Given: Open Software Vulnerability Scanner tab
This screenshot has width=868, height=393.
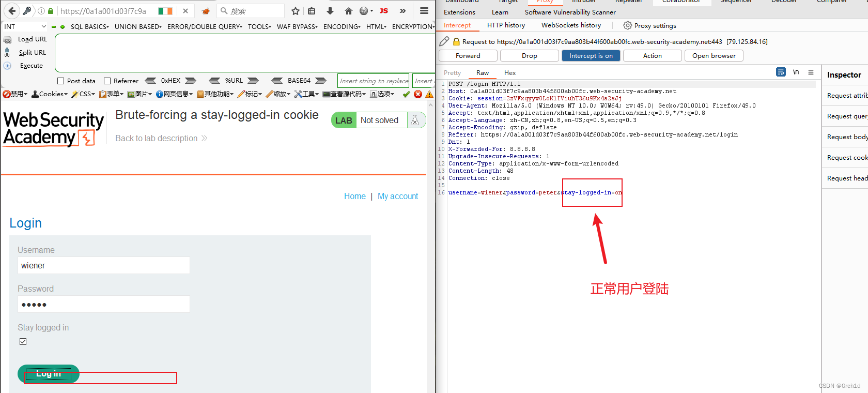Looking at the screenshot, I should [x=570, y=12].
